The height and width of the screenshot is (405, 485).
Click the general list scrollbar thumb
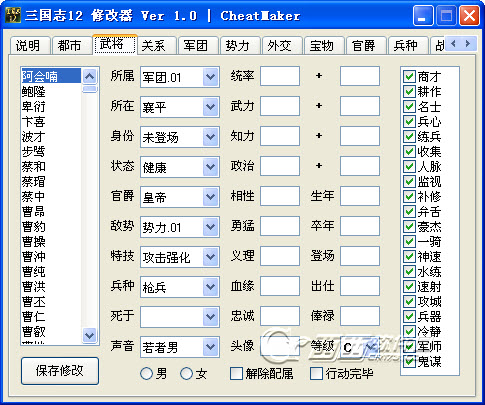click(89, 89)
